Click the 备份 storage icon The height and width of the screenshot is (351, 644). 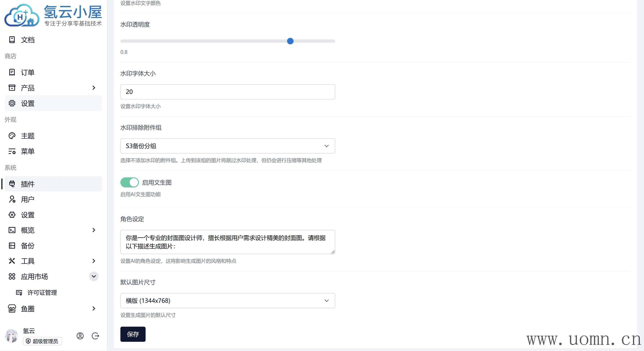coord(12,246)
